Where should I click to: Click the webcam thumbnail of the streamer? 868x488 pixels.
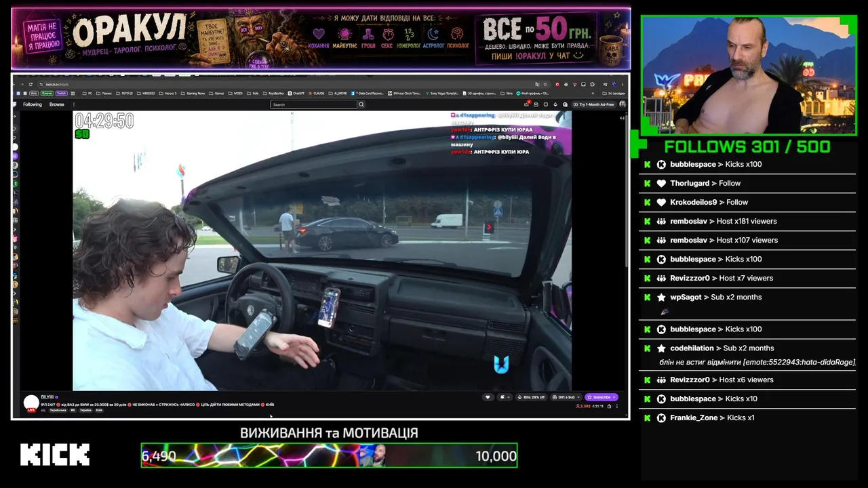pyautogui.click(x=749, y=75)
